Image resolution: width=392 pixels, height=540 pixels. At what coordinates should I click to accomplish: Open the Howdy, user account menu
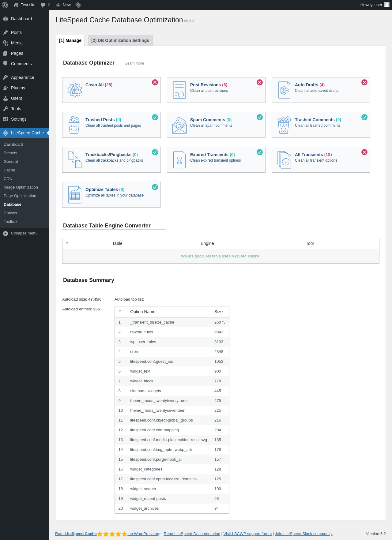pyautogui.click(x=374, y=5)
